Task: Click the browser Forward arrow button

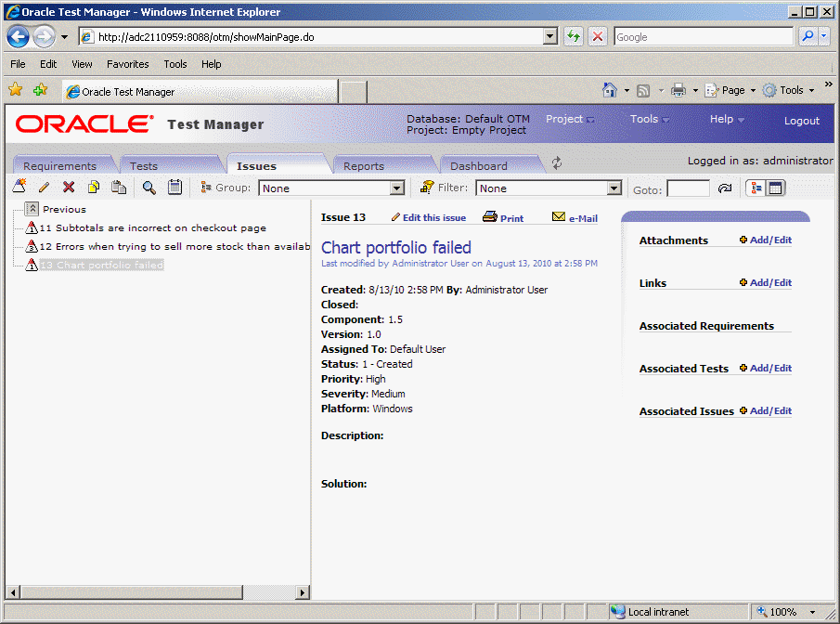Action: pos(44,37)
